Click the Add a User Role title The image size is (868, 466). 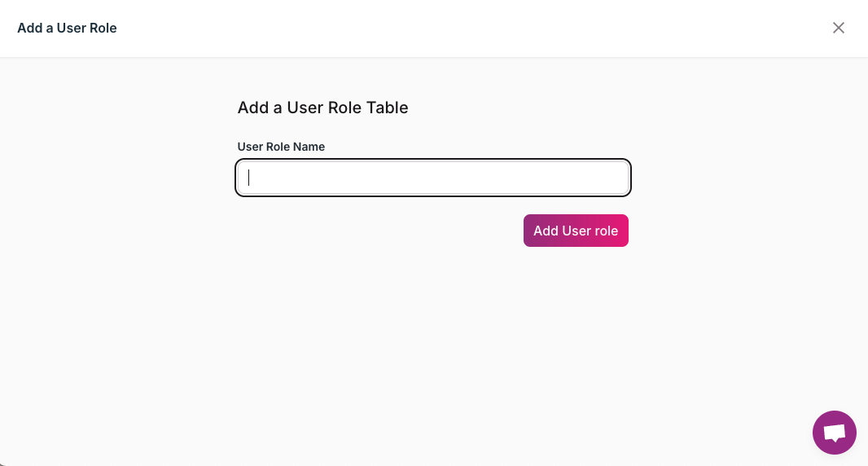click(67, 28)
